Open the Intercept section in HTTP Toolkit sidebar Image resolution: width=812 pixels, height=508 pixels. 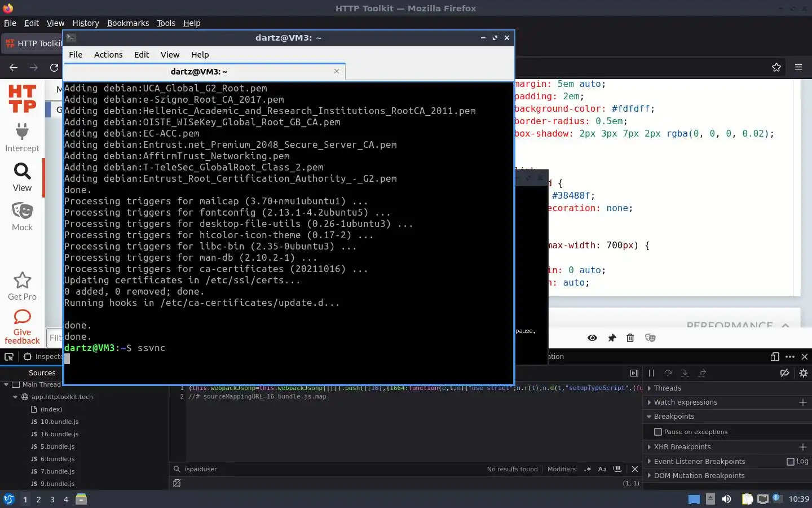(x=22, y=137)
